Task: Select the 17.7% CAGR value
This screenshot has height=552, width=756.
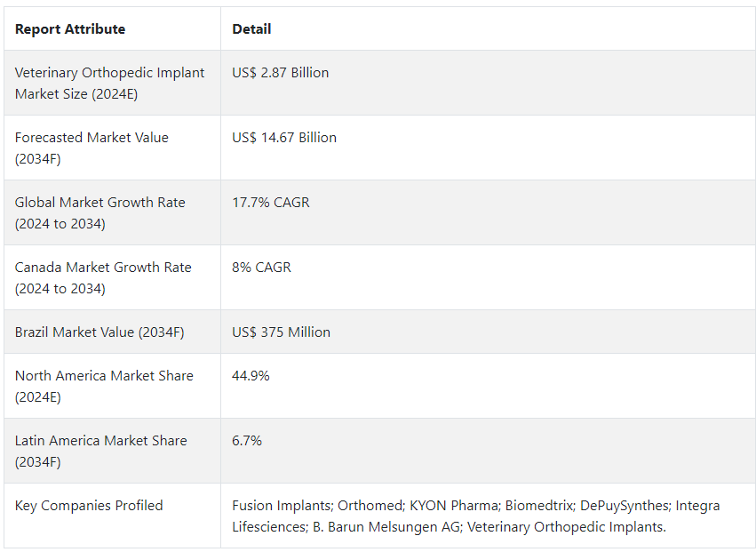Action: click(270, 203)
